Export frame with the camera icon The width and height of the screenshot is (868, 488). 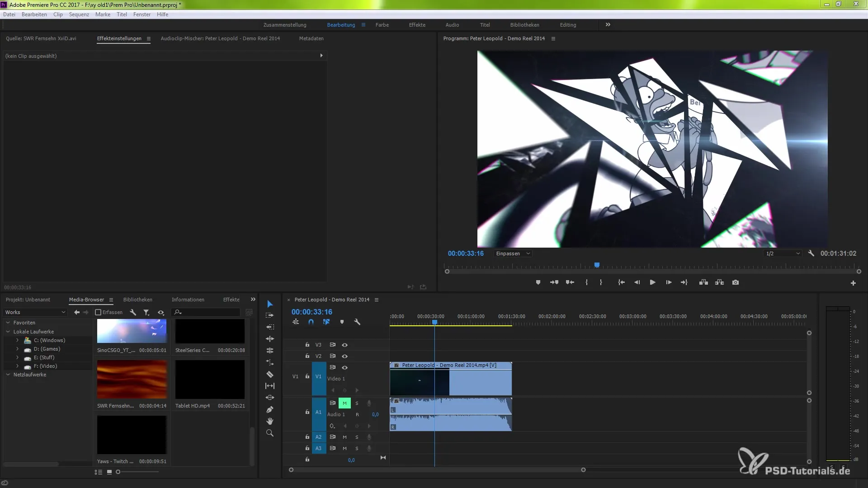tap(736, 282)
